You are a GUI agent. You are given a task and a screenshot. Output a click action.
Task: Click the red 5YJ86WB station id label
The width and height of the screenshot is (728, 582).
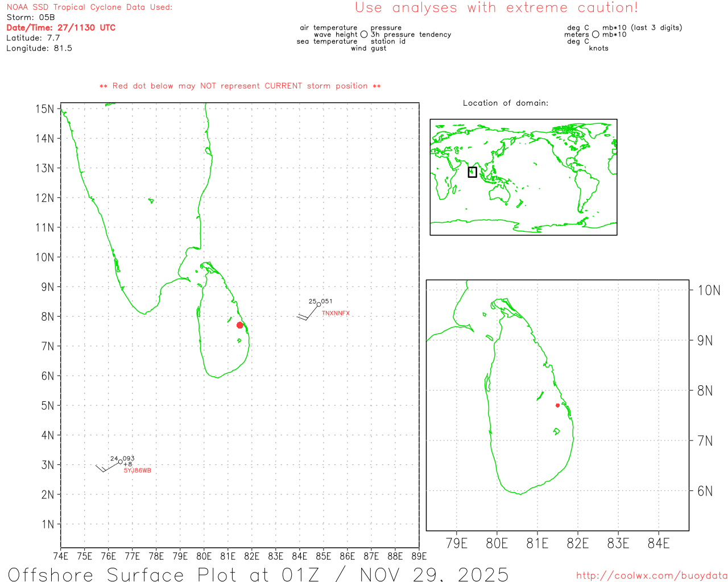(138, 471)
